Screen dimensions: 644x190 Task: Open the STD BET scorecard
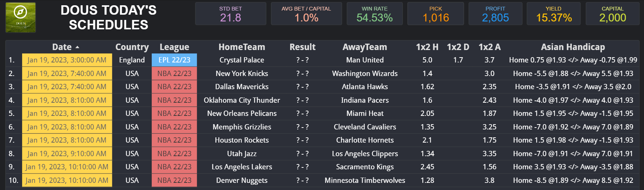click(230, 14)
